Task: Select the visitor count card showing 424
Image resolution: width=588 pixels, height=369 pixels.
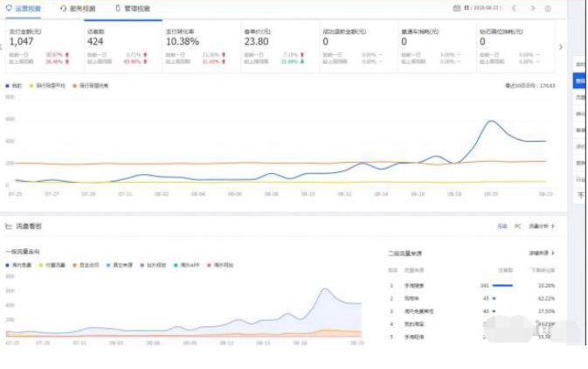Action: (x=123, y=46)
